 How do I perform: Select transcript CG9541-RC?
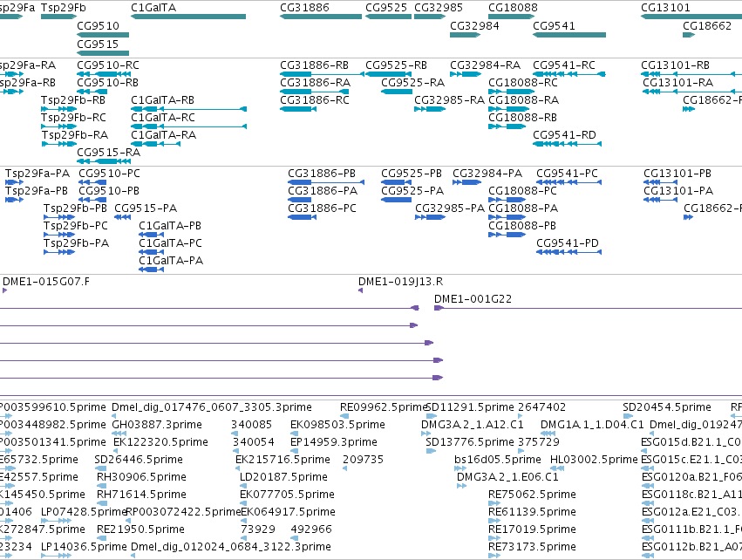click(x=569, y=74)
